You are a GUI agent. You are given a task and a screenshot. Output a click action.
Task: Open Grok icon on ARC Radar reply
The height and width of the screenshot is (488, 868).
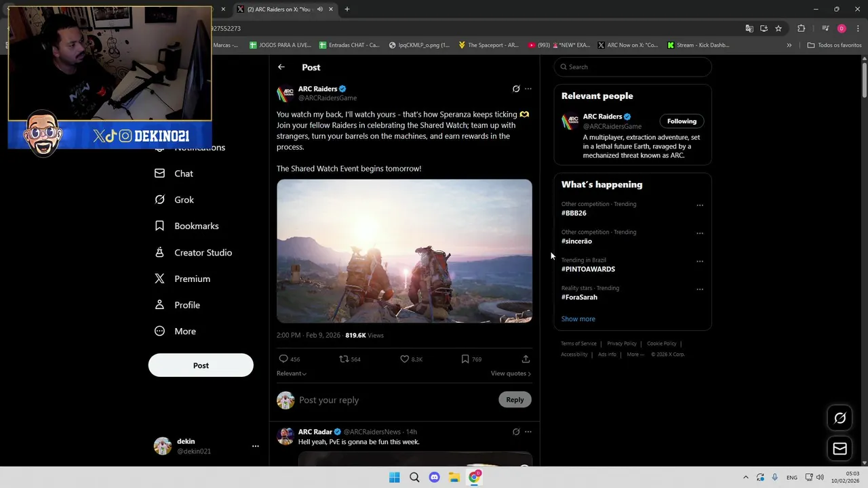(516, 432)
